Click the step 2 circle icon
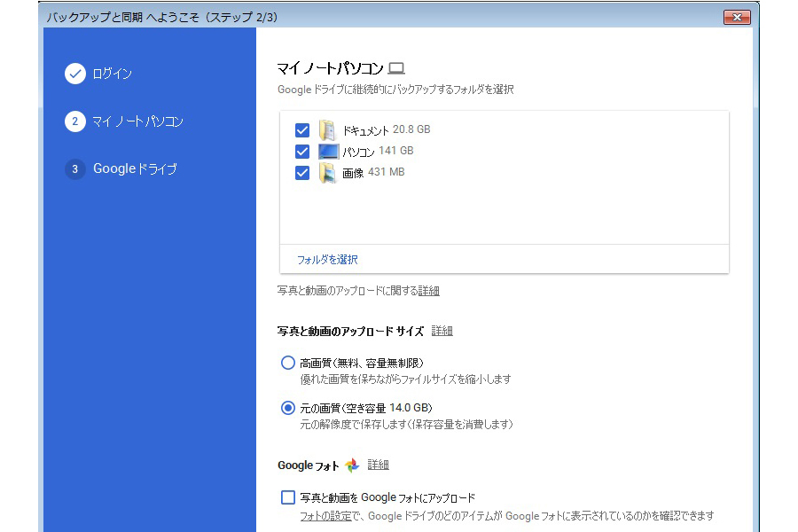798x532 pixels. [75, 121]
